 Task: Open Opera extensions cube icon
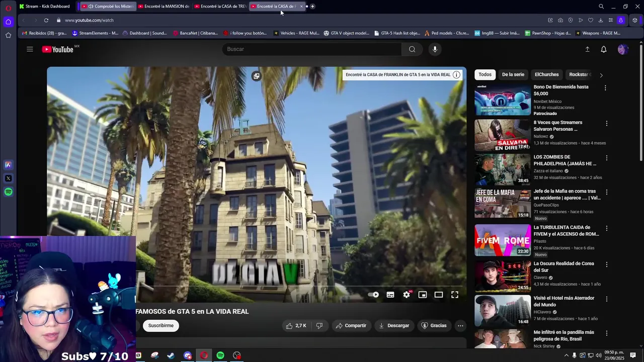[635, 20]
